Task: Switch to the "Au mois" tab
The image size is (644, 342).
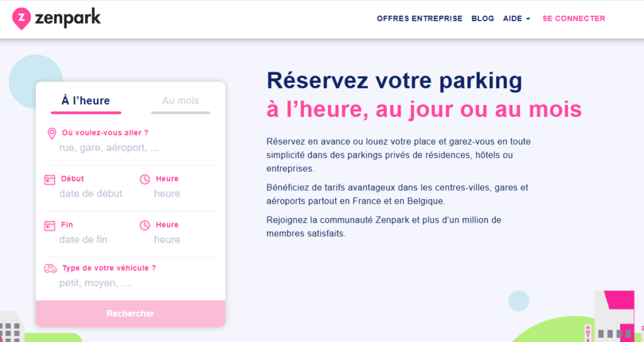Action: [x=180, y=101]
